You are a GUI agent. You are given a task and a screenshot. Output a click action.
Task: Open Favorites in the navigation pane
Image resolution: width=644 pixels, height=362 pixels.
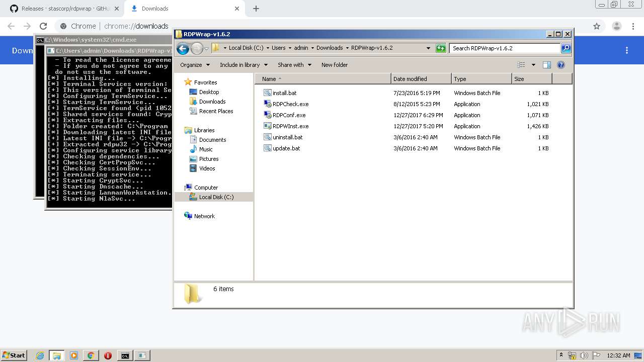pos(206,82)
